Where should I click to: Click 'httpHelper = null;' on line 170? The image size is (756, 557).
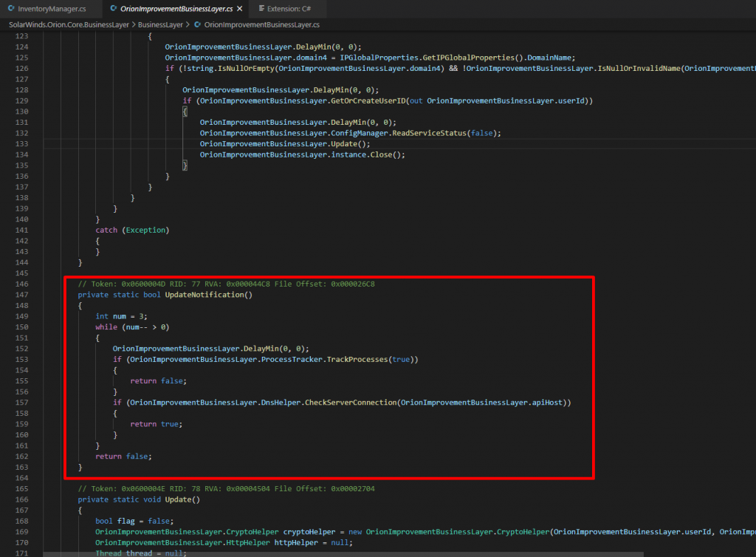pos(313,542)
